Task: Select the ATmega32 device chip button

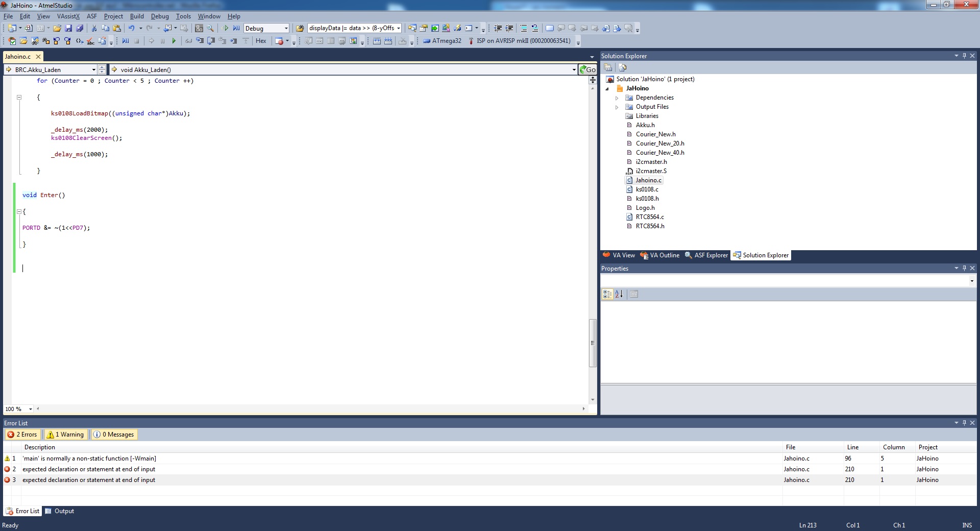Action: (x=442, y=41)
